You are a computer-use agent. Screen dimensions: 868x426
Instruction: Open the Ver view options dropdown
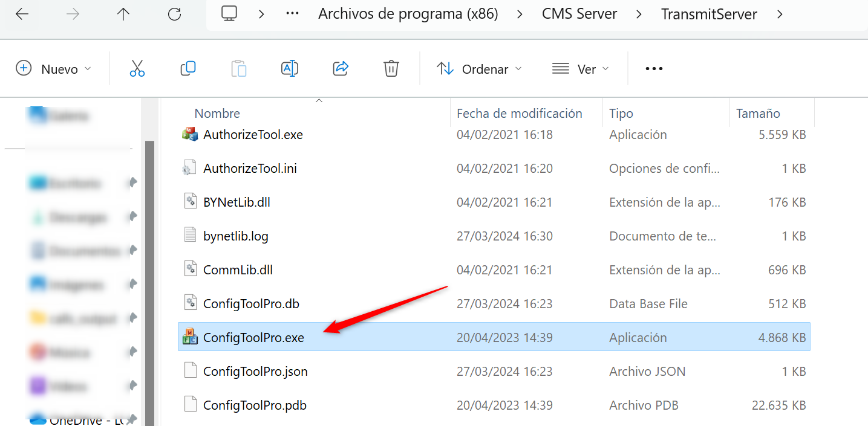(579, 68)
